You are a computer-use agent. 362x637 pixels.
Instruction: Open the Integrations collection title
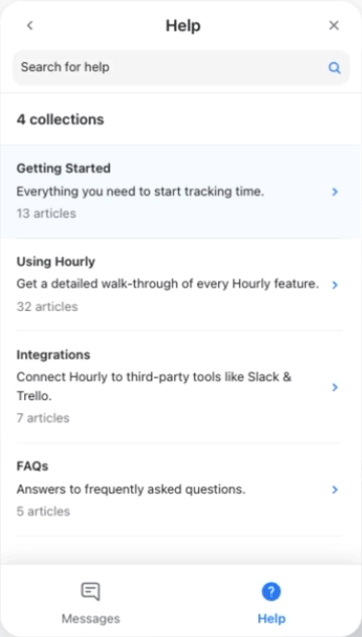(53, 355)
